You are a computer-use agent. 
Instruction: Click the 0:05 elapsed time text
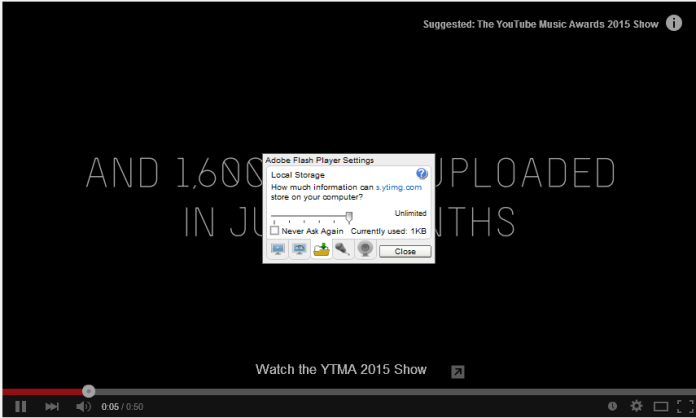110,407
